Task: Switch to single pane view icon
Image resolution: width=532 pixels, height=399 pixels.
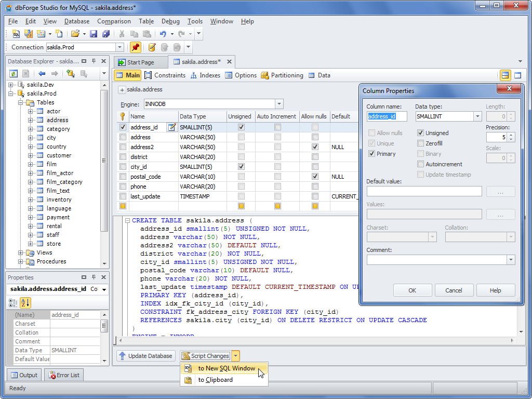Action: pyautogui.click(x=517, y=75)
